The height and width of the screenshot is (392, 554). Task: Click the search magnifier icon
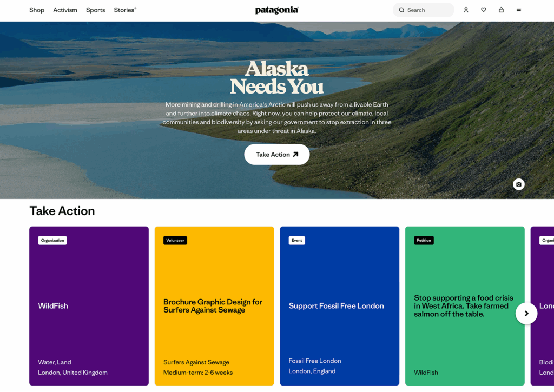click(402, 10)
